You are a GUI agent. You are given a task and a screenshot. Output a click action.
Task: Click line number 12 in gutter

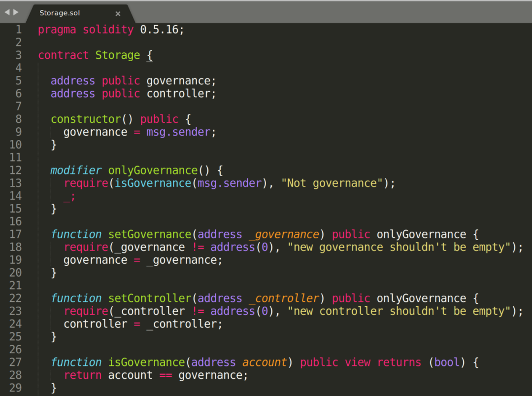tap(16, 170)
